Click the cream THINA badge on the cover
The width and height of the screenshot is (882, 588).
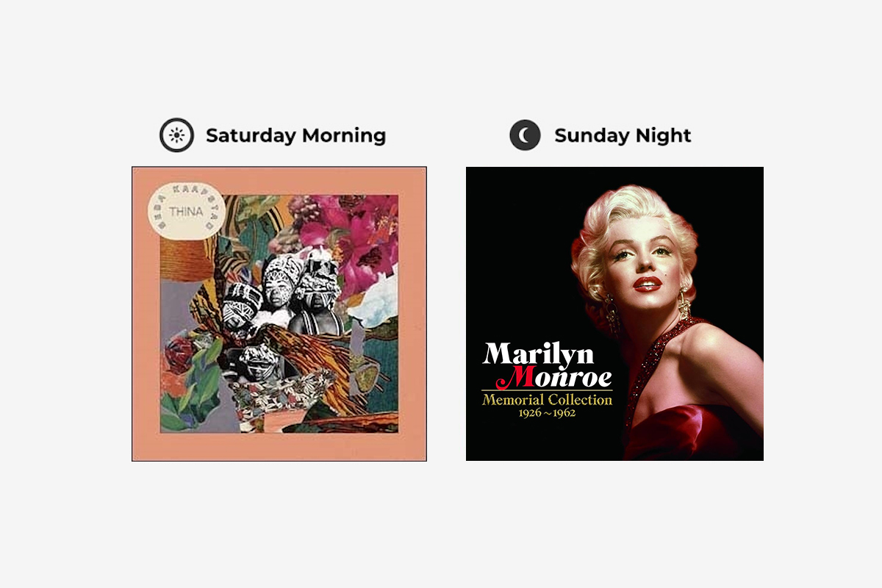point(182,212)
